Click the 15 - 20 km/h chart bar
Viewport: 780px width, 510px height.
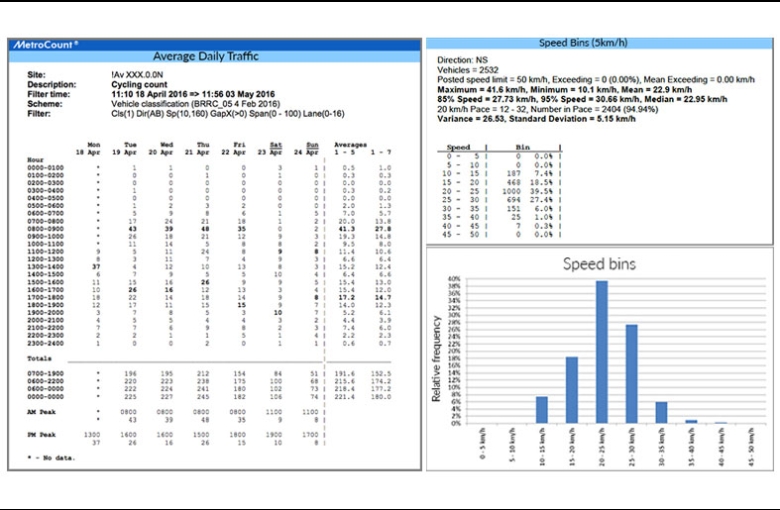[572, 390]
